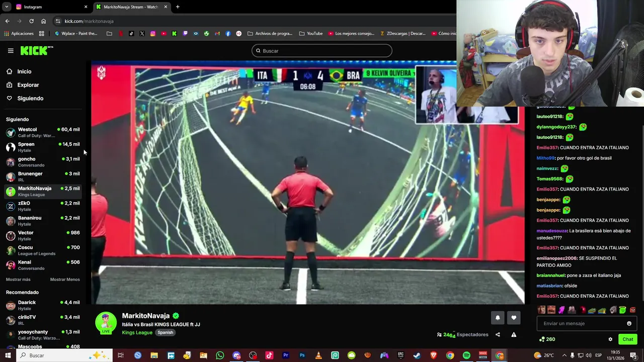Open WhatsApp from the taskbar
The width and height of the screenshot is (644, 362).
[x=220, y=355]
